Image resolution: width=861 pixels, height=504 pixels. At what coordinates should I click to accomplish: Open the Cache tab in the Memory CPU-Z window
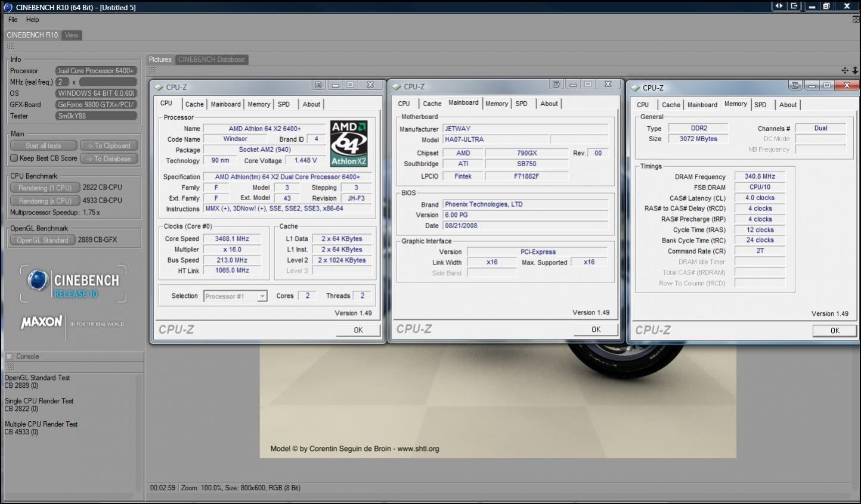671,105
